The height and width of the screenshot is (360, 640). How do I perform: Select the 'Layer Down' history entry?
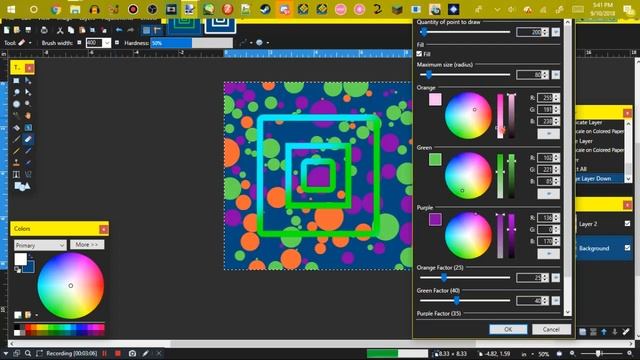[599, 178]
